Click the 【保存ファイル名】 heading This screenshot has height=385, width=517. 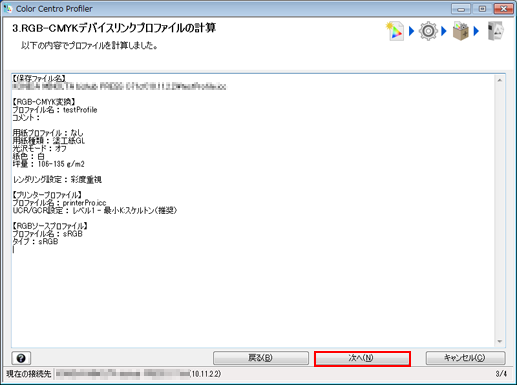point(39,79)
